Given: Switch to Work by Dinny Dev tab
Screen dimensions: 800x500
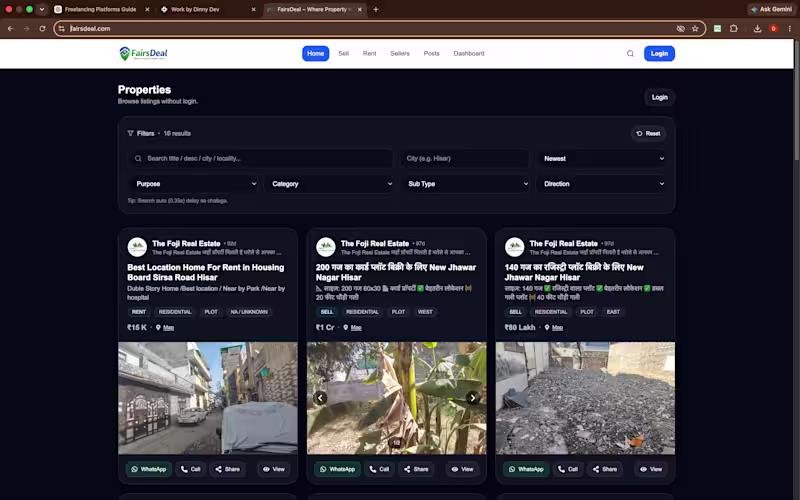Looking at the screenshot, I should (x=204, y=9).
